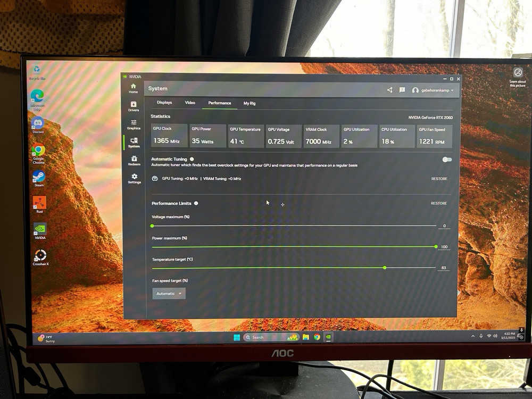Restore the Automatic Tuning settings
The width and height of the screenshot is (532, 399).
pyautogui.click(x=439, y=179)
